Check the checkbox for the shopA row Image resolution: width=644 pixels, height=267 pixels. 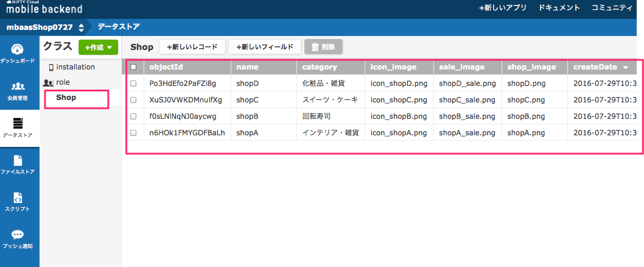pos(133,132)
